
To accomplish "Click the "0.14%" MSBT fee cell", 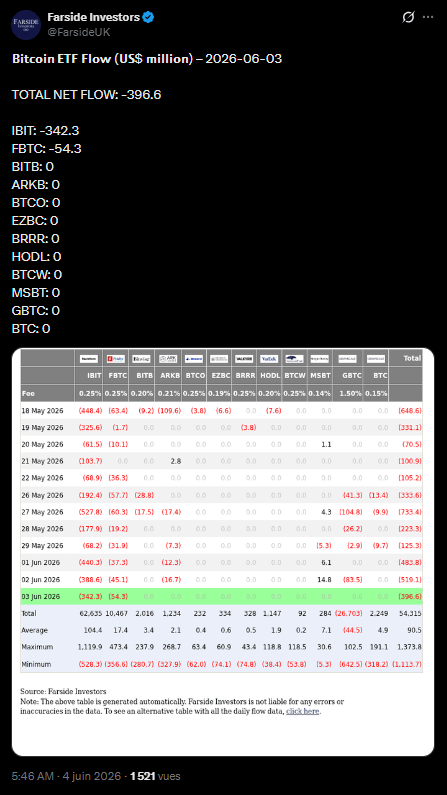I will pyautogui.click(x=320, y=393).
